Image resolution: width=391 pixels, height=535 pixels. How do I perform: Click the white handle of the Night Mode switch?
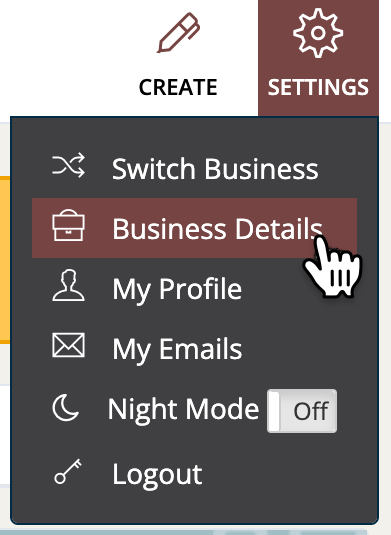[274, 411]
